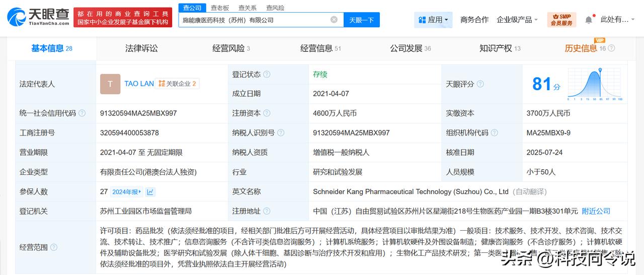The height and width of the screenshot is (275, 644).
Task: Open the 法律诉讼 tab
Action: [141, 48]
